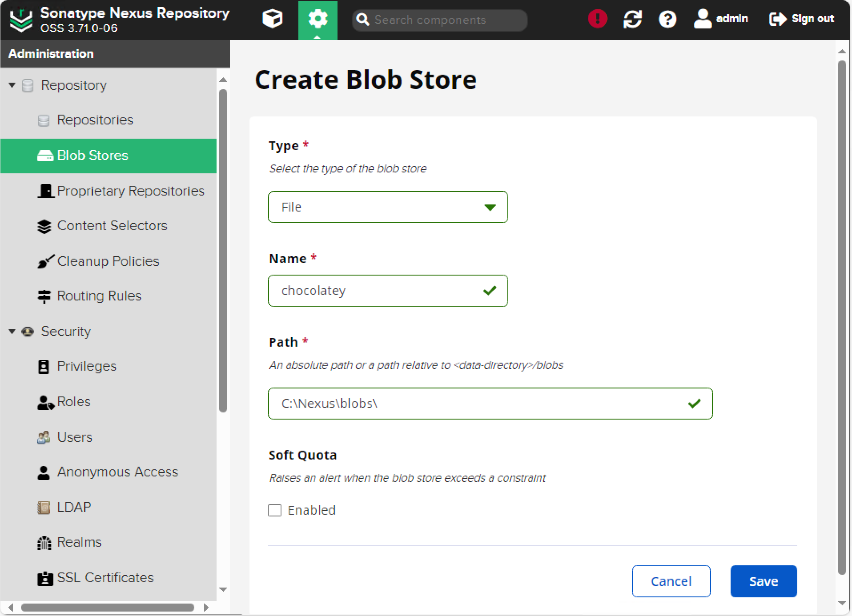The height and width of the screenshot is (616, 852).
Task: Open Privileges under Security
Action: (87, 366)
